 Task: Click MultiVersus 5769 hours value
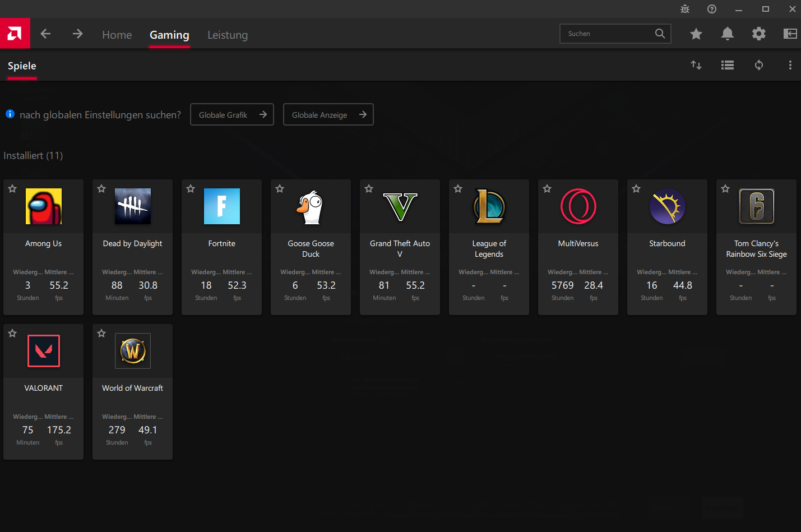[x=563, y=285]
